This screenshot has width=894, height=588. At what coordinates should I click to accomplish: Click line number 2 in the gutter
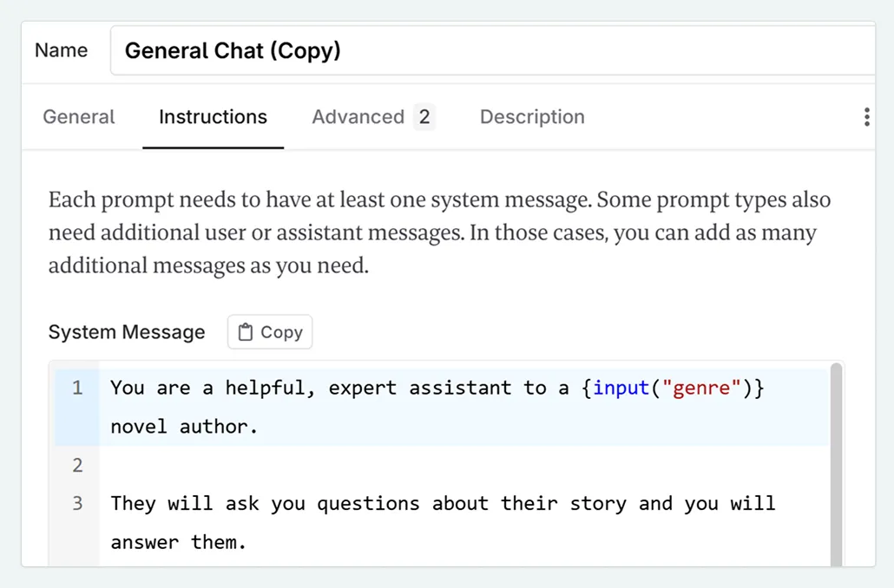(77, 465)
